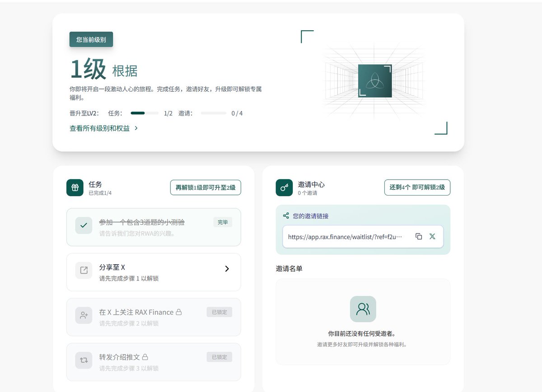542x392 pixels.
Task: Share invite link via the X icon
Action: point(432,237)
